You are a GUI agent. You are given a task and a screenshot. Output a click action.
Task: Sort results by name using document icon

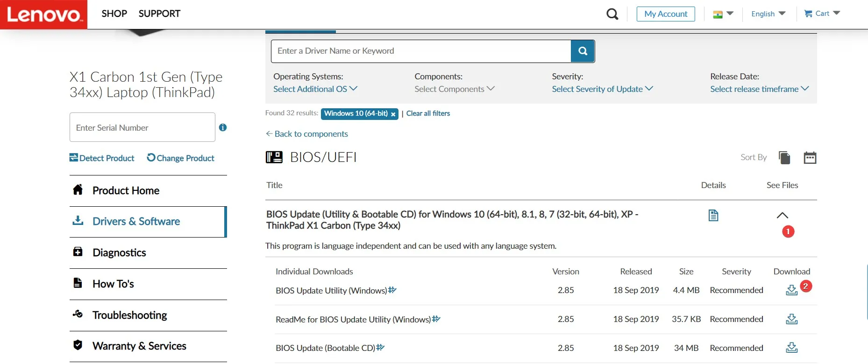tap(784, 158)
